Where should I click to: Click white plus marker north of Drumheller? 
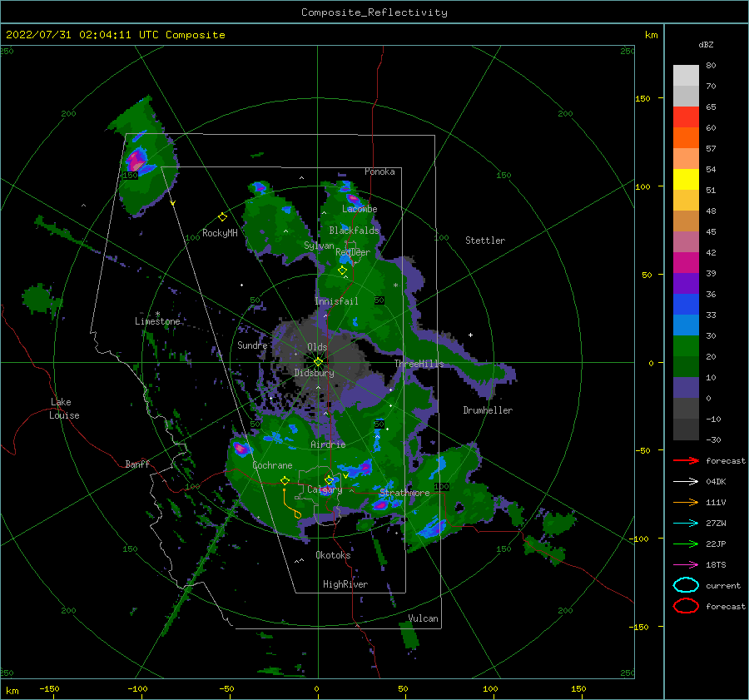coord(470,335)
